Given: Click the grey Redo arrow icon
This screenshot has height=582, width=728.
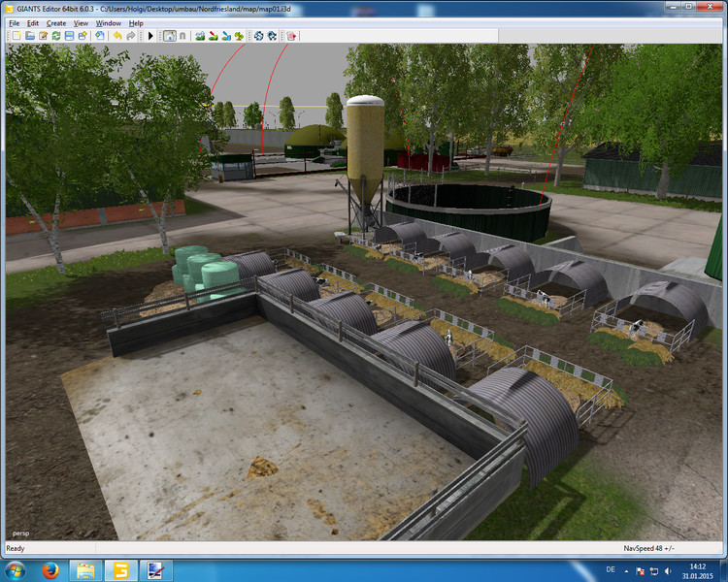Looking at the screenshot, I should tap(130, 36).
